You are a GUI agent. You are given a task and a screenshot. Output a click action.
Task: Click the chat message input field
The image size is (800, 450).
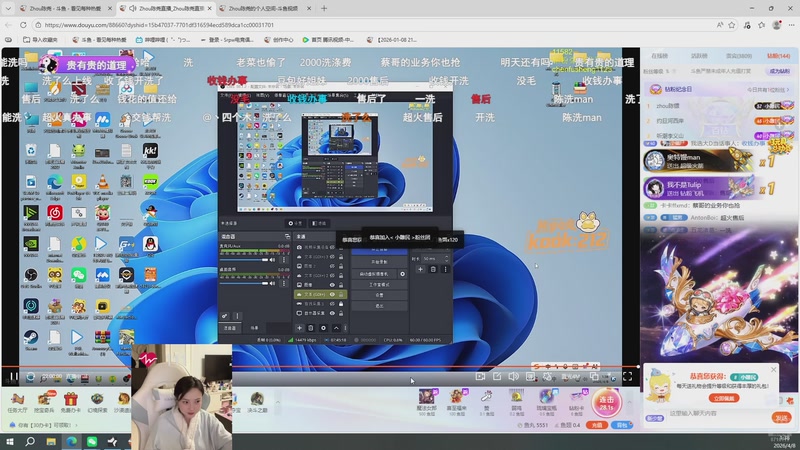point(718,413)
